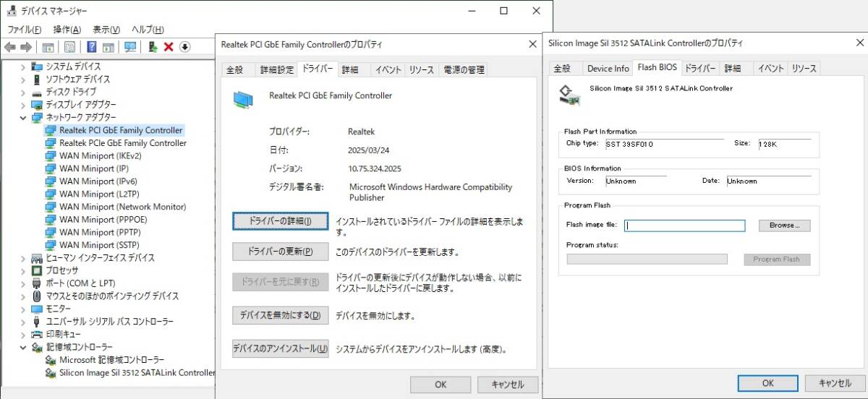
Task: Open the ヘルプ(H) menu
Action: click(x=148, y=30)
